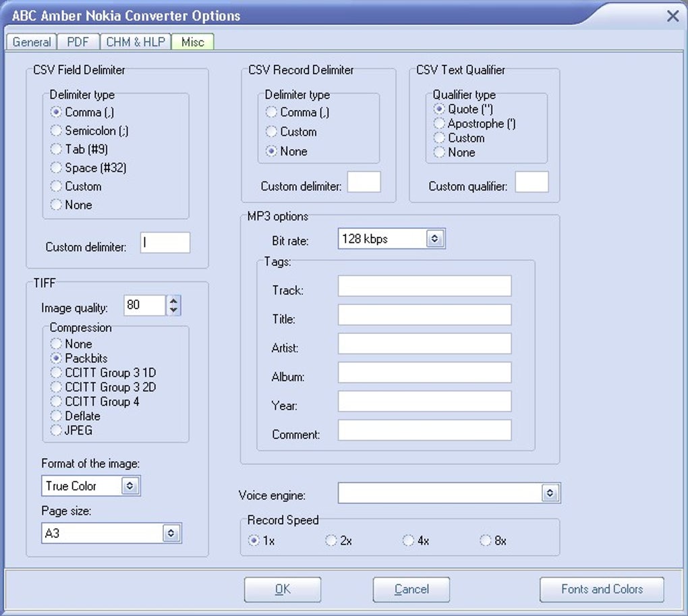Viewport: 688px width, 616px height.
Task: Open the PDF tab
Action: (x=78, y=42)
